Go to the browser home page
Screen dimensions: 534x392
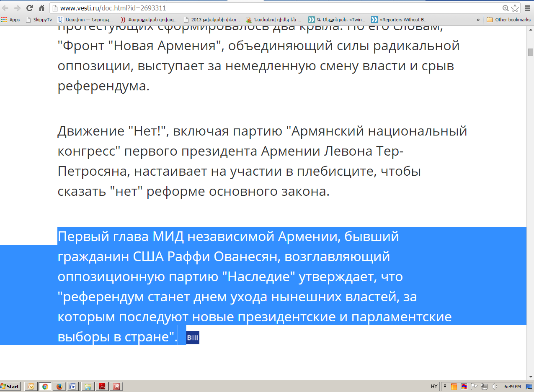point(41,8)
